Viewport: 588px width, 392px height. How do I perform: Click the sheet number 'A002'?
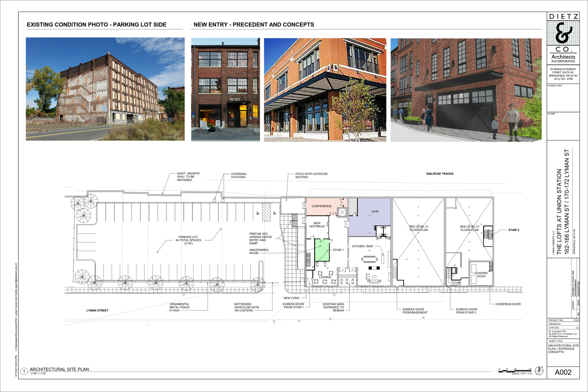coord(563,372)
